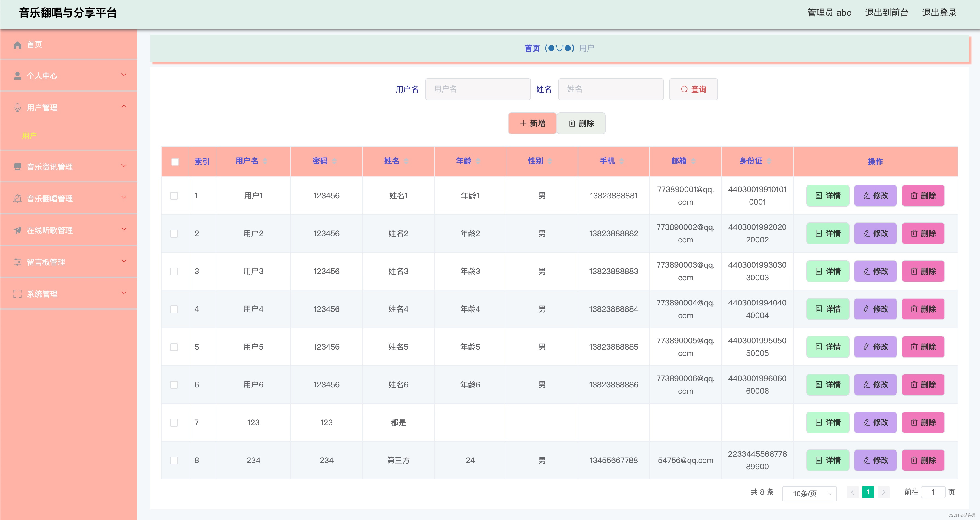Image resolution: width=980 pixels, height=520 pixels.
Task: Expand the 音乐翻唱管理 chevron
Action: (x=124, y=198)
